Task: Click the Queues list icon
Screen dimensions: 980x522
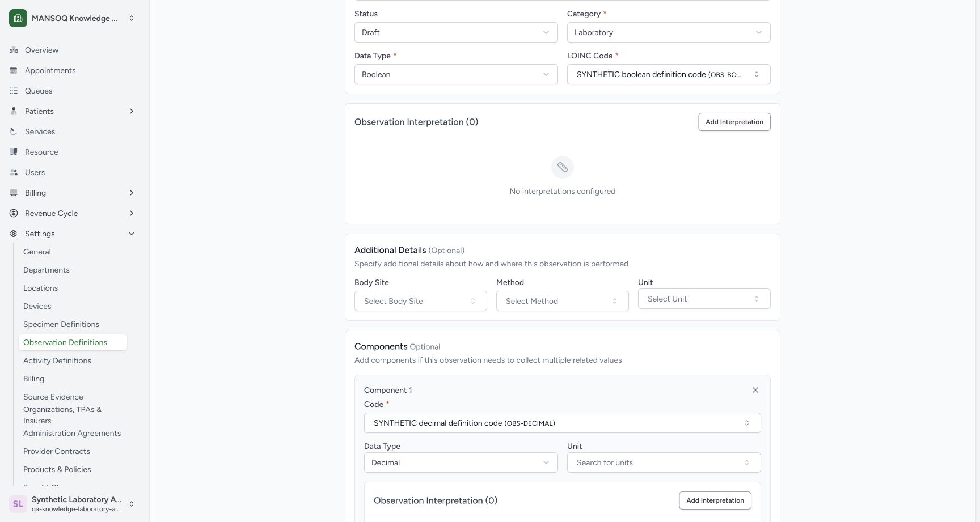Action: [x=14, y=91]
